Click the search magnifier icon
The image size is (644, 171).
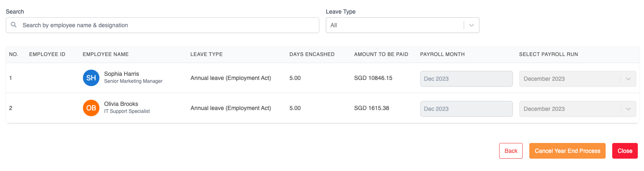pyautogui.click(x=14, y=25)
